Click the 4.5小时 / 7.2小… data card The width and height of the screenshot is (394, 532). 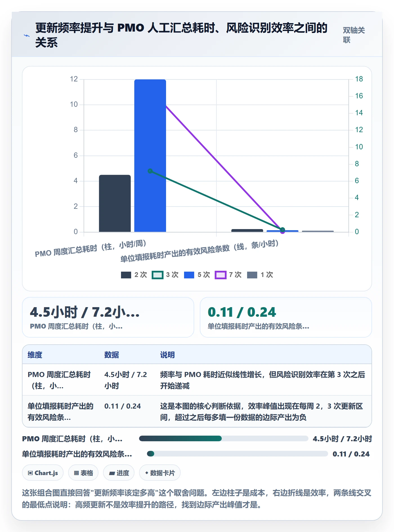click(108, 317)
